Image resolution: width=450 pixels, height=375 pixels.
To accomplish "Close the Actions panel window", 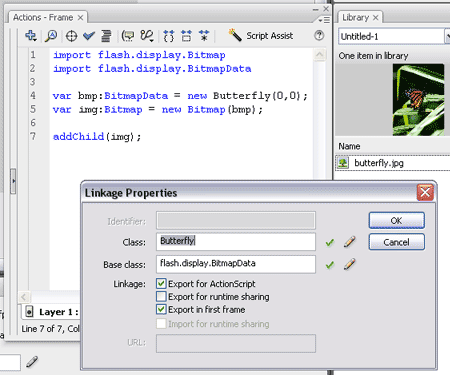I will pos(326,9).
